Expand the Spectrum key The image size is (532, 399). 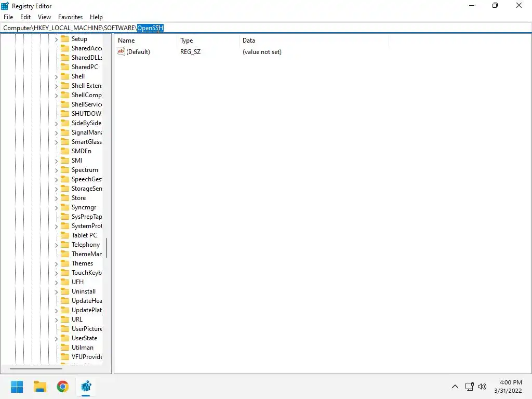[x=56, y=170]
